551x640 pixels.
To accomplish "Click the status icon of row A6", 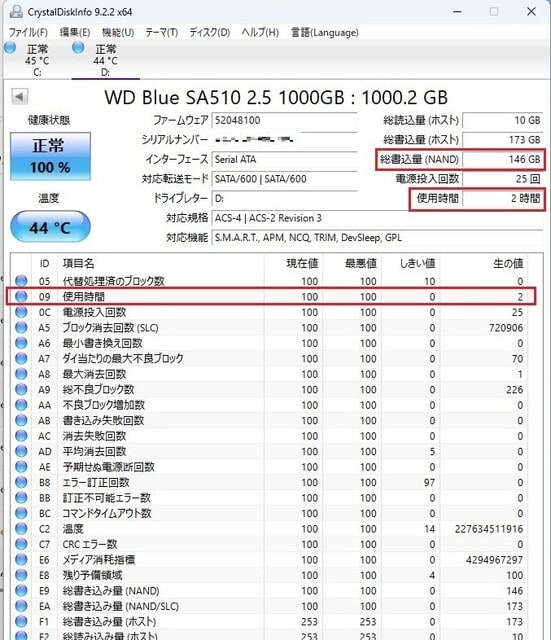I will (x=21, y=343).
